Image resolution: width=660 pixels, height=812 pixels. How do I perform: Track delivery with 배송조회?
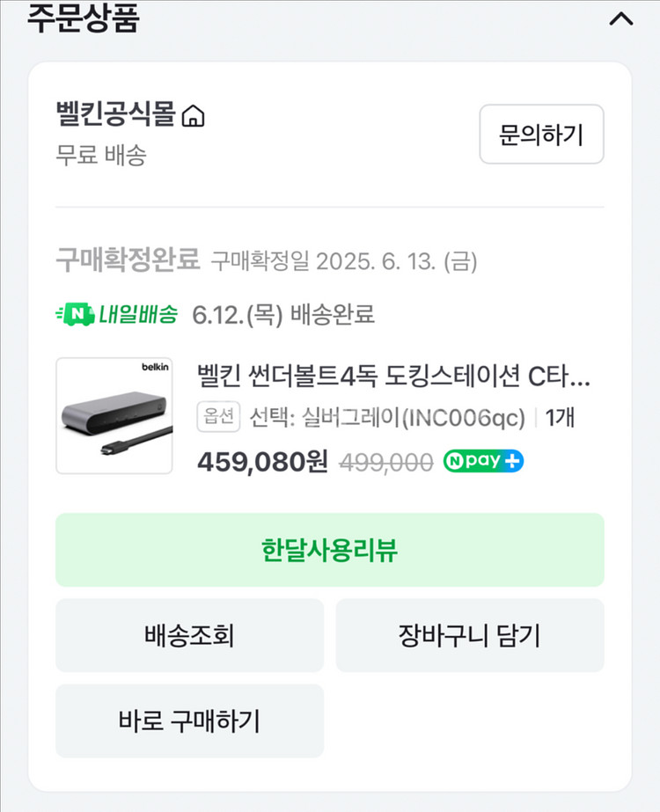pyautogui.click(x=189, y=635)
